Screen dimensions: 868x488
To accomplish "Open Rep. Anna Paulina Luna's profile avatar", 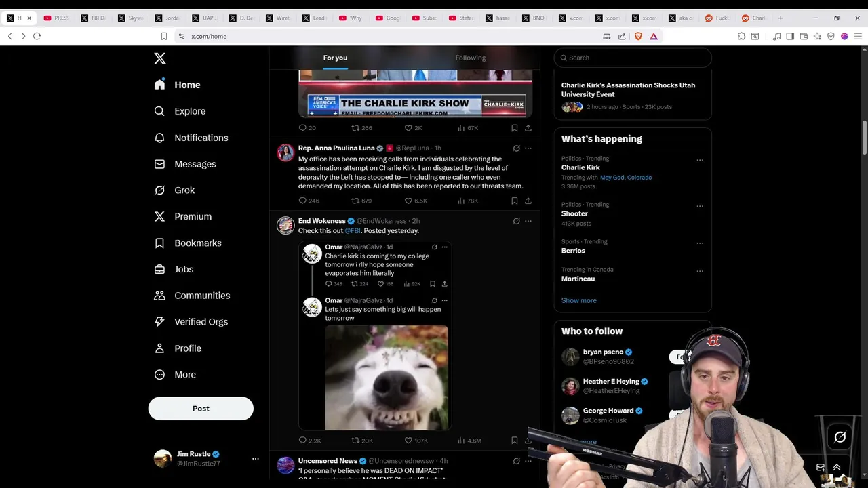I will point(285,152).
